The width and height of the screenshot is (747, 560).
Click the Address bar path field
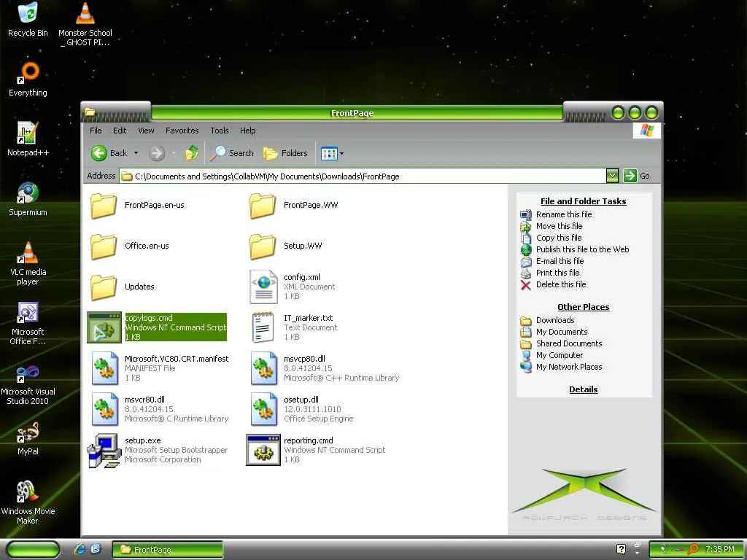coord(363,176)
